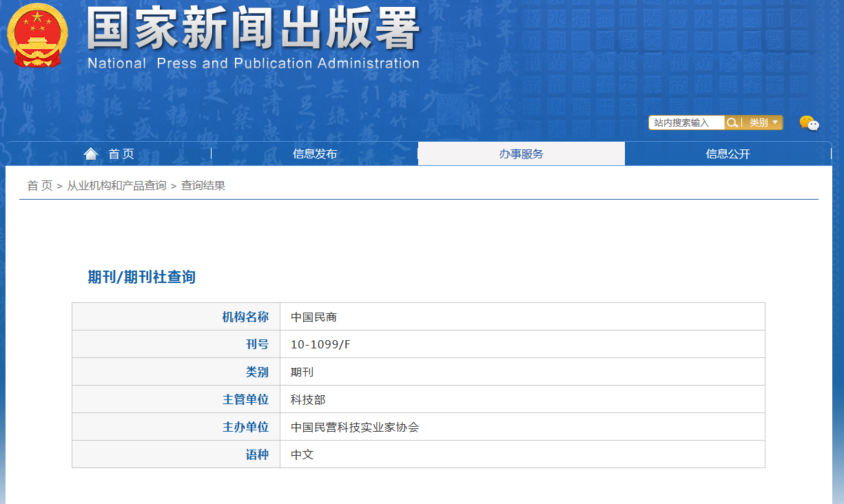Select the 办事服务 navigation item

[522, 154]
